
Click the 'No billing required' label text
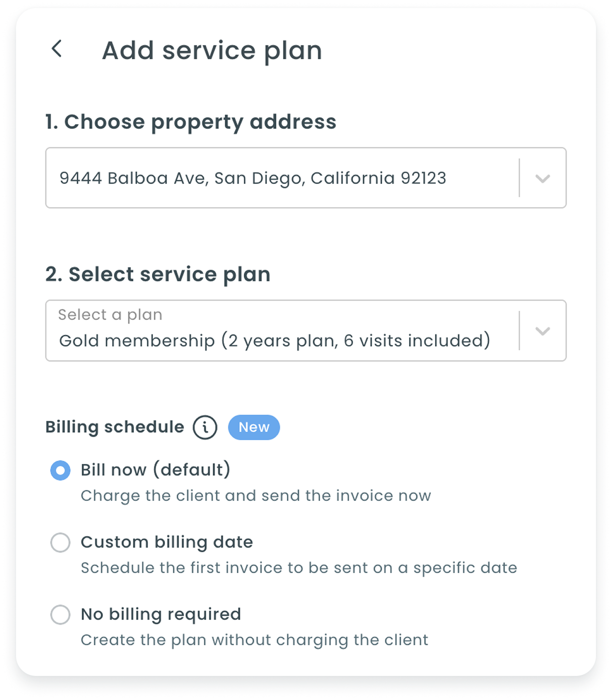tap(161, 615)
